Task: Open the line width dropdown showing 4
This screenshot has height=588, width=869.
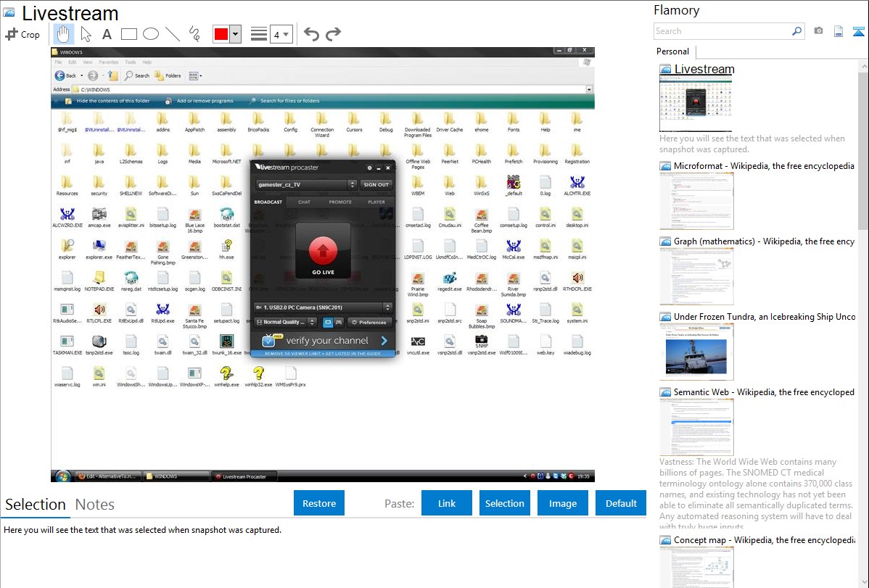Action: click(x=281, y=34)
